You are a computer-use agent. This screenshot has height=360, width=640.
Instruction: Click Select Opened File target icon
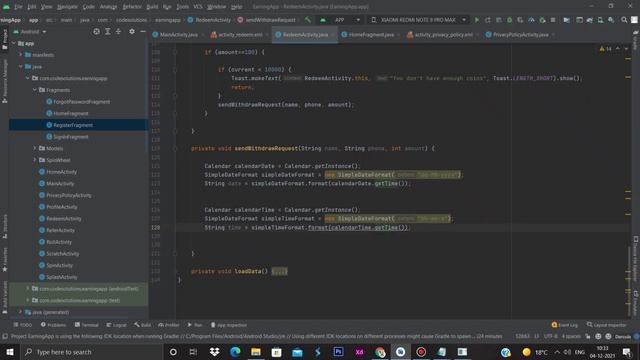[96, 31]
